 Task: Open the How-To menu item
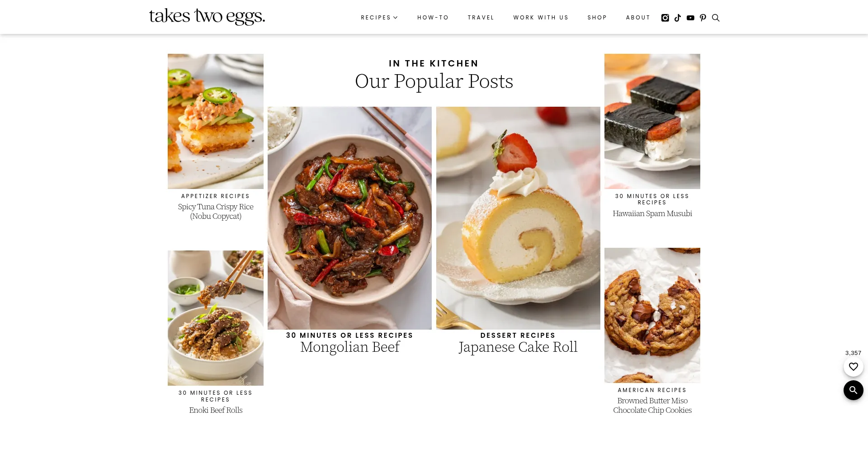433,18
